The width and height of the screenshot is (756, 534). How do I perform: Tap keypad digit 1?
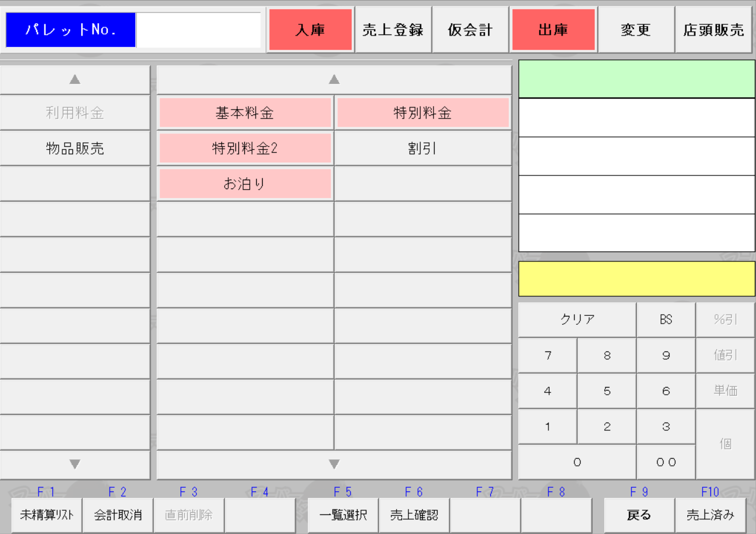548,427
